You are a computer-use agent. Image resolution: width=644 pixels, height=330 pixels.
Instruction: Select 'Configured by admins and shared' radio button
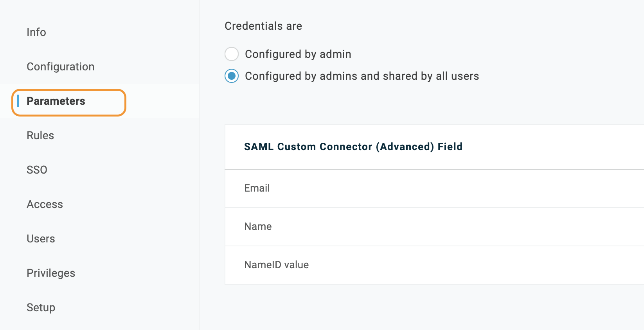point(232,76)
